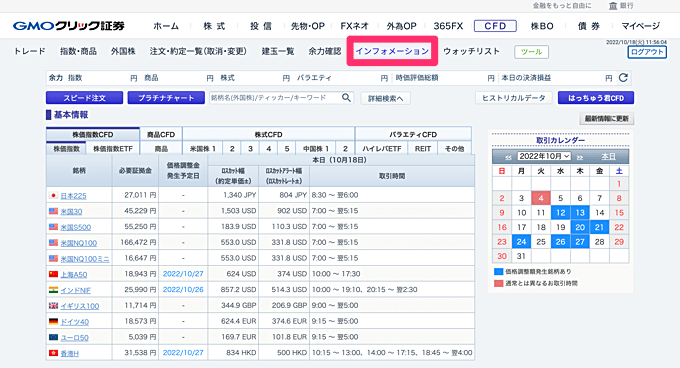680x368 pixels.
Task: Switch to the REIT tab
Action: pos(422,149)
